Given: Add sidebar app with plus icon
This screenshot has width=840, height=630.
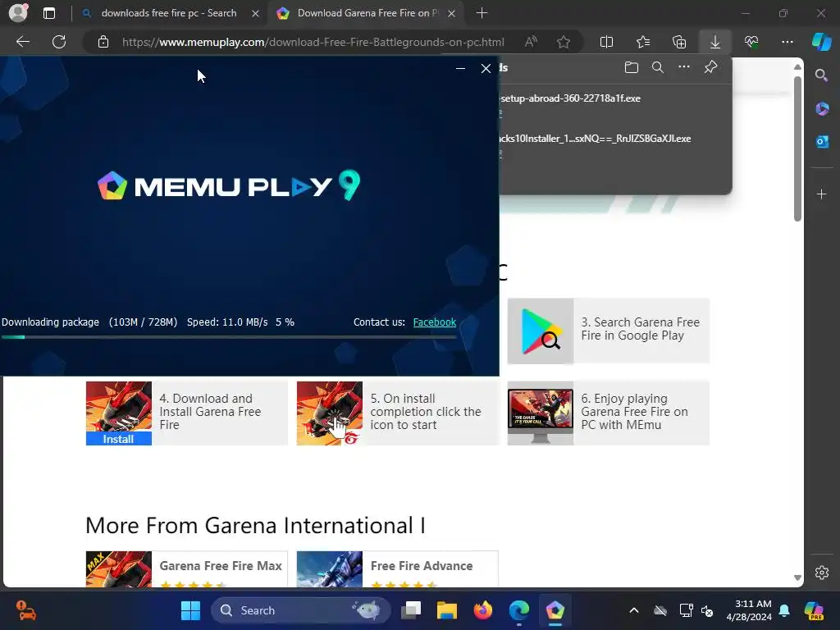Looking at the screenshot, I should (x=821, y=194).
